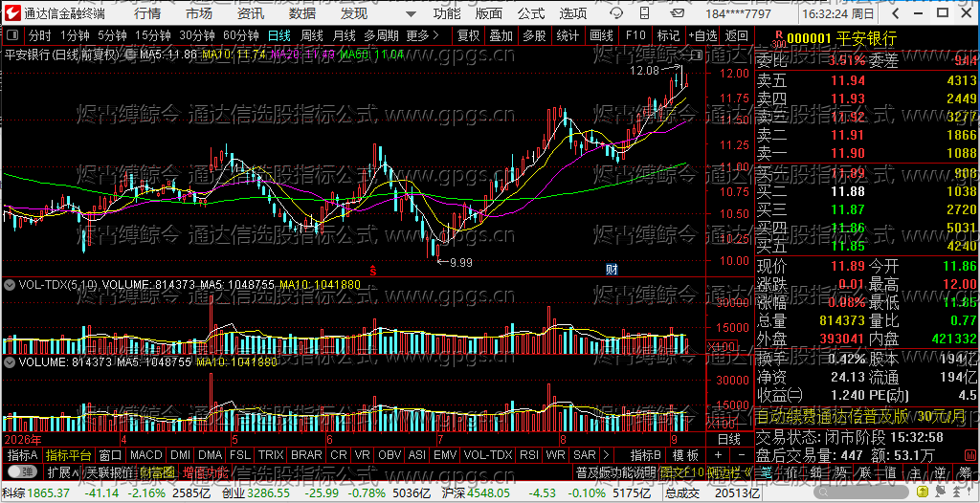
Task: Select the DMI indicator tab
Action: tap(181, 455)
